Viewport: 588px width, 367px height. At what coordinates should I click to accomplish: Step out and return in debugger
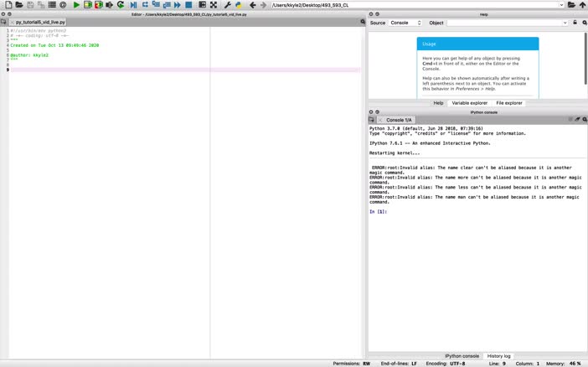click(x=167, y=5)
